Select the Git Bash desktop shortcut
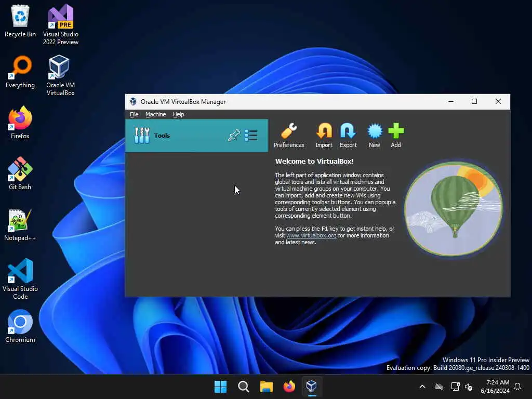Image resolution: width=532 pixels, height=399 pixels. point(20,174)
